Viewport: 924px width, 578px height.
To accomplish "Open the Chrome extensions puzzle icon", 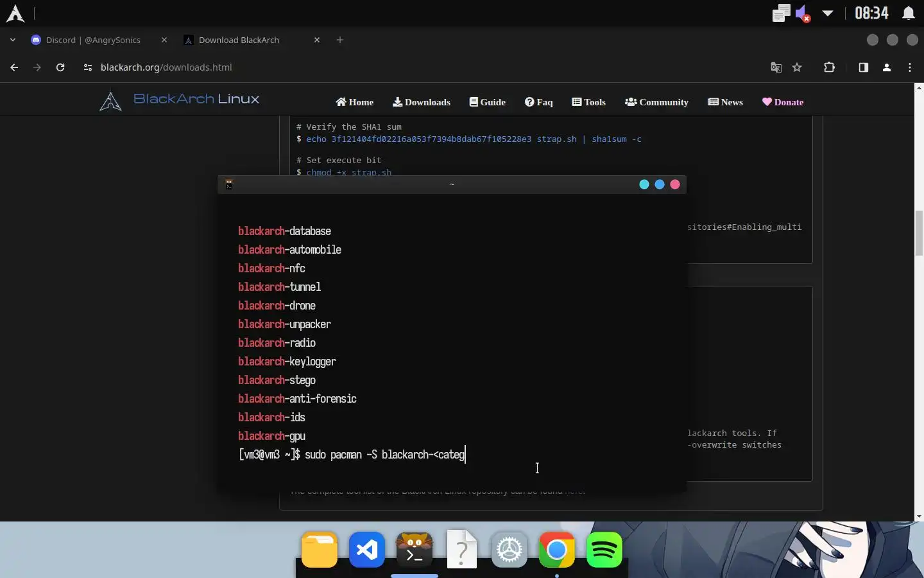I will point(829,67).
